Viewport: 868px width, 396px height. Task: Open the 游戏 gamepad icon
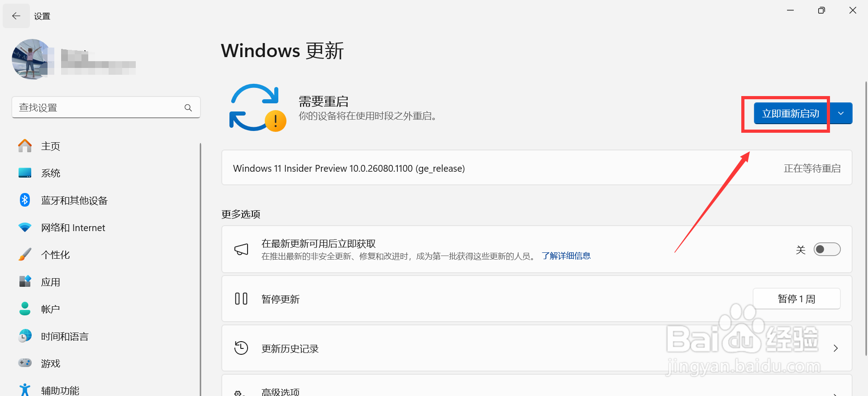tap(25, 363)
